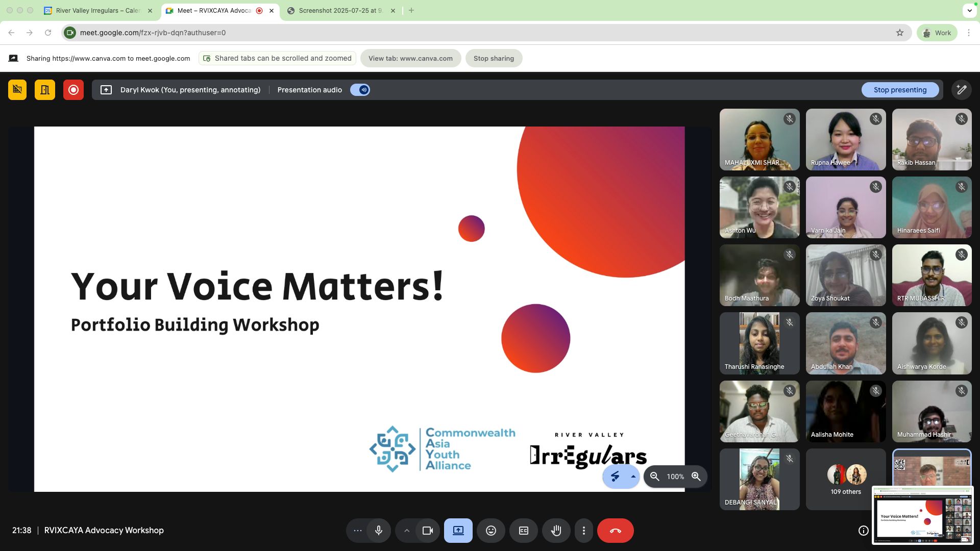Select RTR MUBASSHIR participant tile

point(932,275)
